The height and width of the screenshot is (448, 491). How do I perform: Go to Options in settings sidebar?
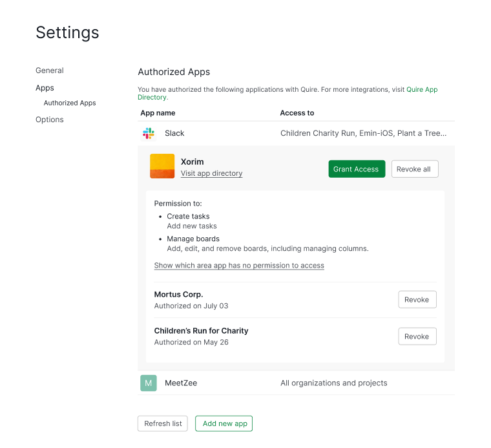(50, 120)
